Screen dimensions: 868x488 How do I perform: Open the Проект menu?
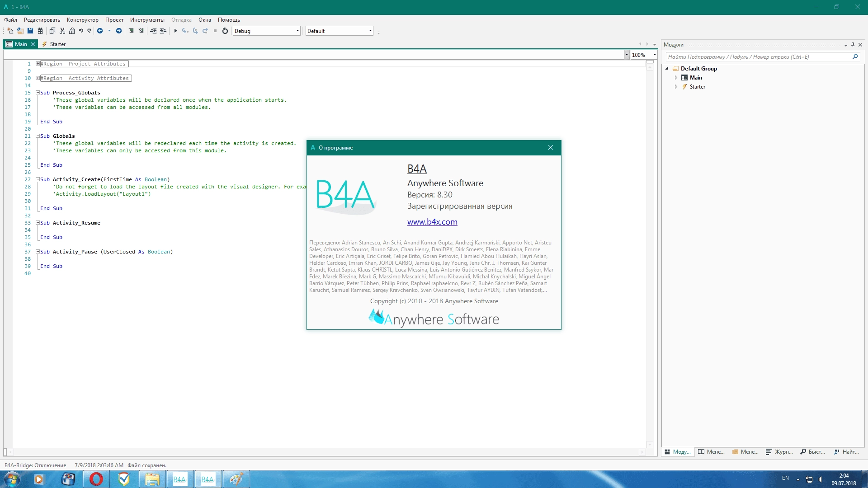114,20
